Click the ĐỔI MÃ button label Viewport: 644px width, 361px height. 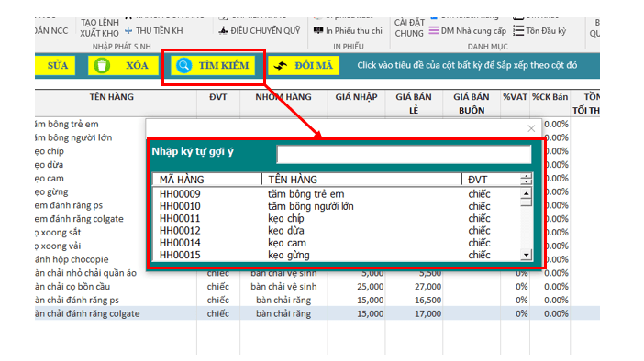pos(314,66)
